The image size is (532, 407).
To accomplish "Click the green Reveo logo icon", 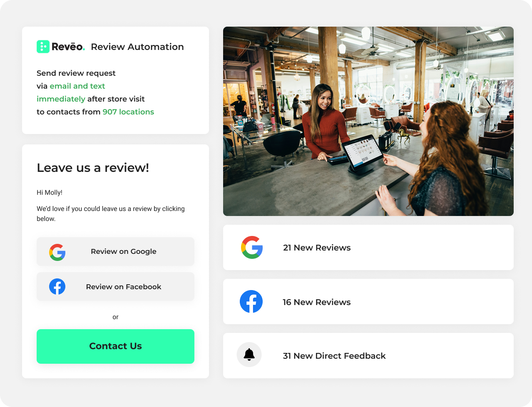I will pos(43,47).
